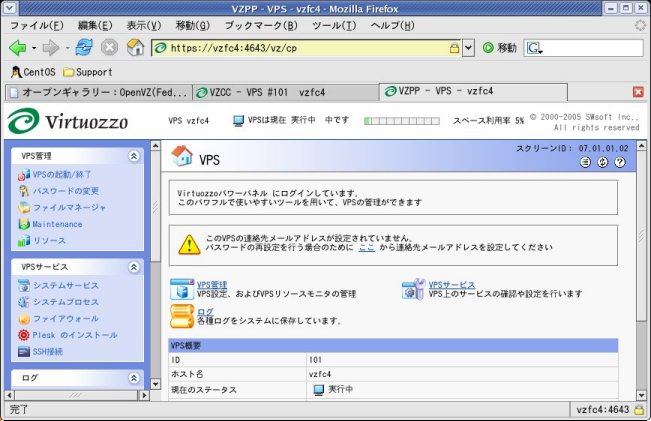651x421 pixels.
Task: Click the Plesk install red icon
Action: click(24, 335)
